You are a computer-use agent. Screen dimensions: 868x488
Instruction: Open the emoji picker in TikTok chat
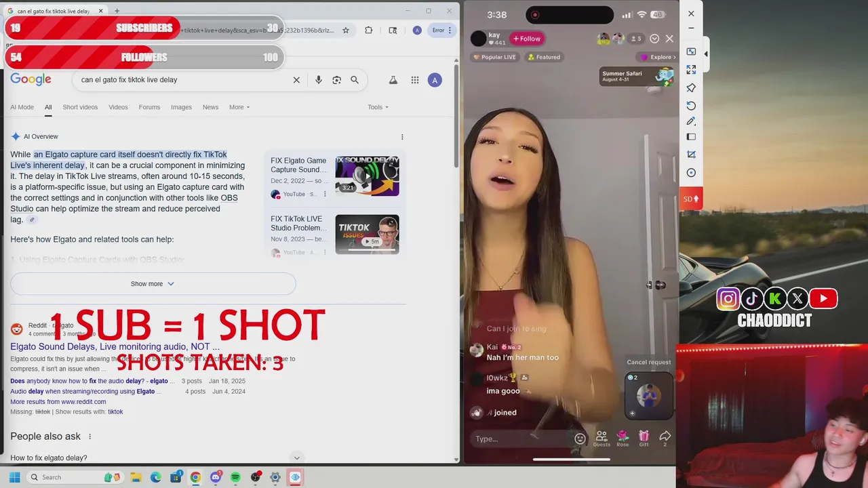coord(580,439)
